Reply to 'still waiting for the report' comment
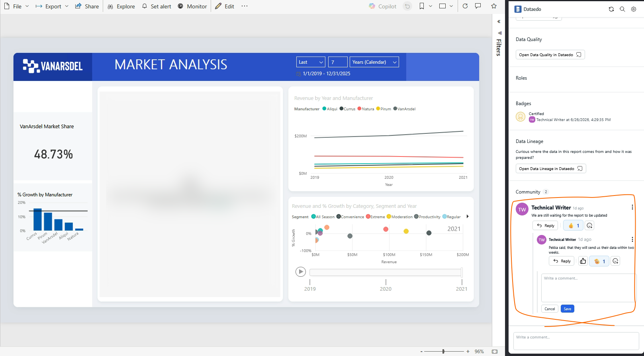644x356 pixels. [546, 225]
